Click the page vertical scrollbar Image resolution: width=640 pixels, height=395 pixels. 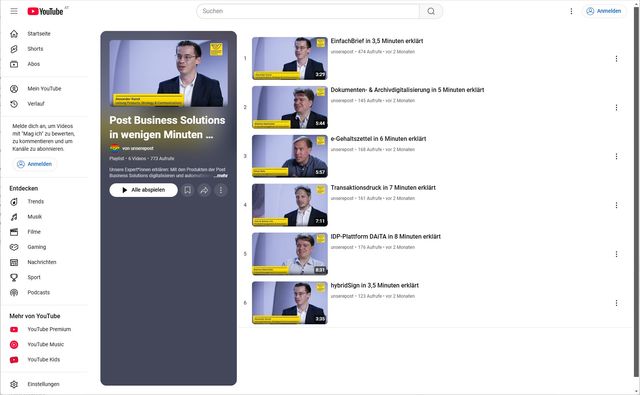[x=636, y=192]
